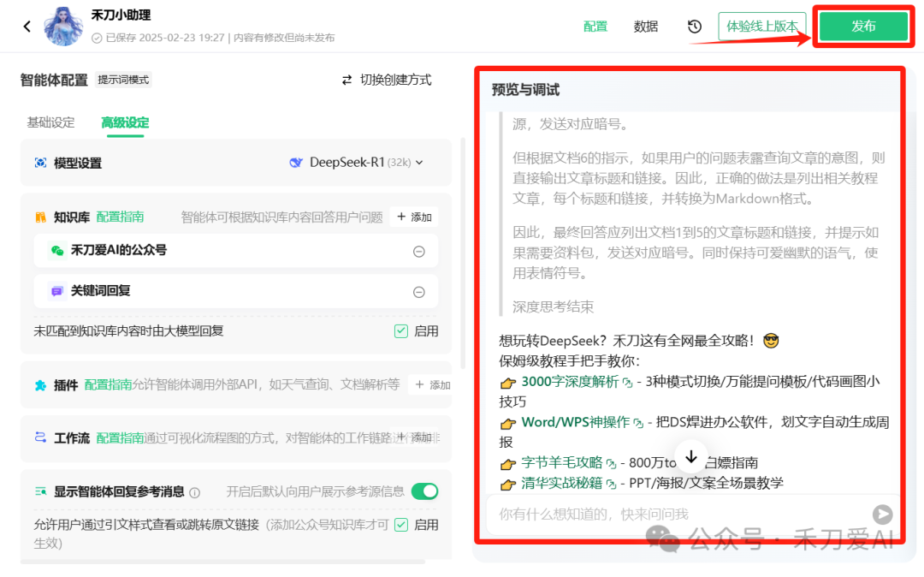Open the 字节羊毛攻略 link
The width and height of the screenshot is (924, 577).
coord(561,462)
